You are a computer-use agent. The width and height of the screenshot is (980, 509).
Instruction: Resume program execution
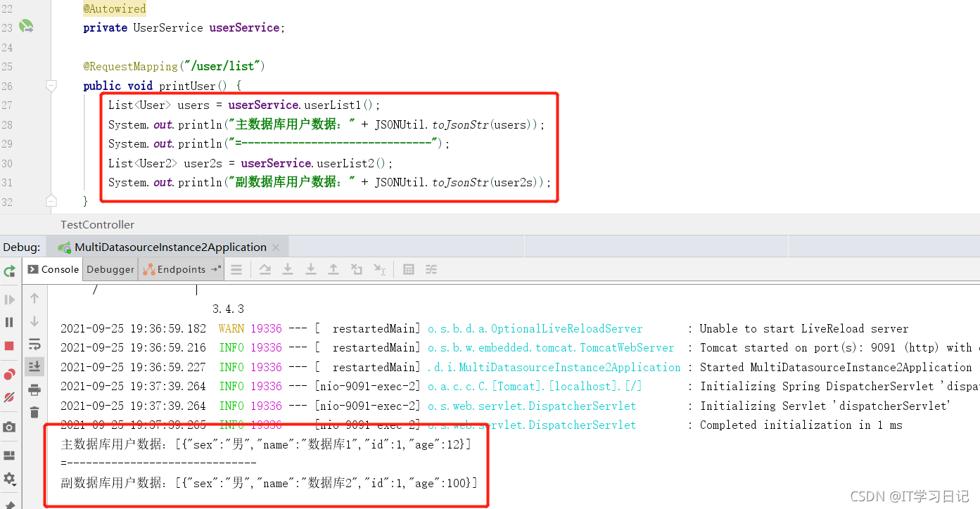pos(9,300)
